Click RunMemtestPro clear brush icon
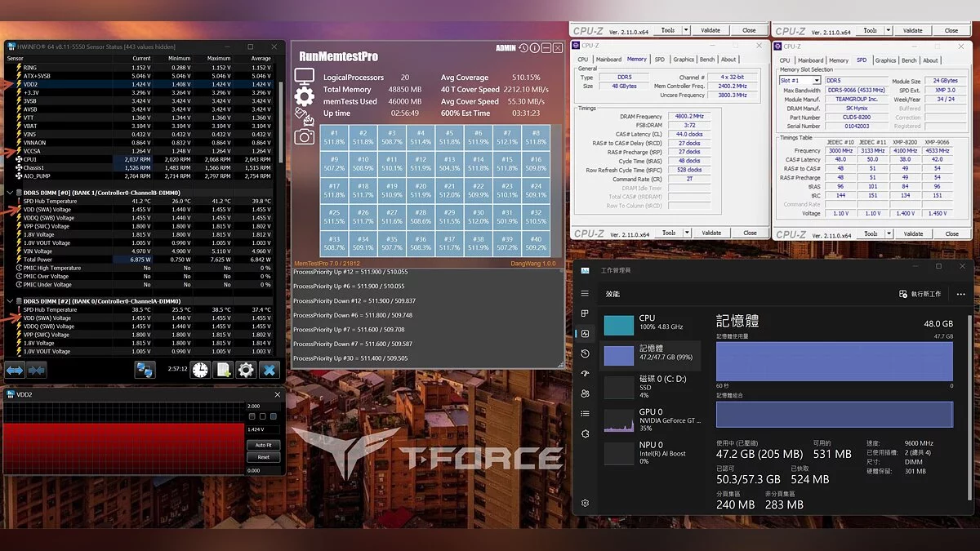This screenshot has height=551, width=980. [x=304, y=117]
